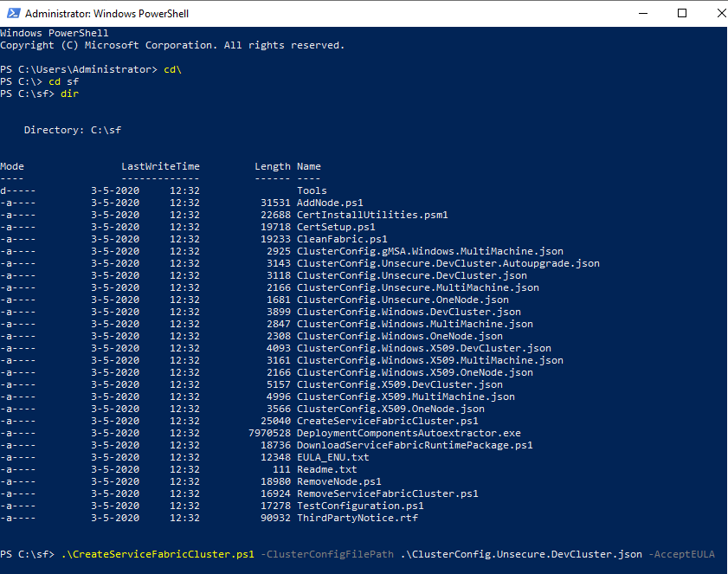Click the TestConfiguration.ps1 file name
This screenshot has width=728, height=574.
point(360,506)
